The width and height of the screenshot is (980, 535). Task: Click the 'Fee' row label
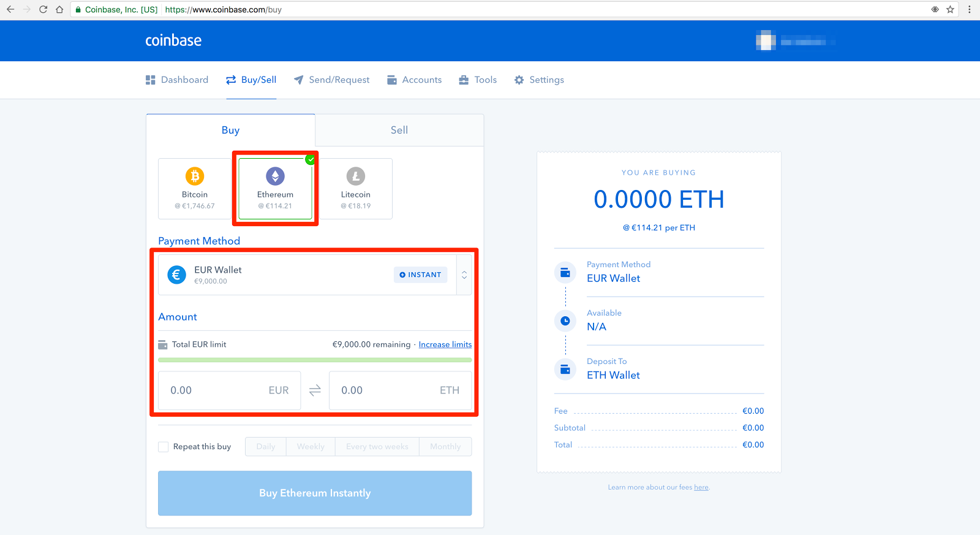(x=561, y=411)
